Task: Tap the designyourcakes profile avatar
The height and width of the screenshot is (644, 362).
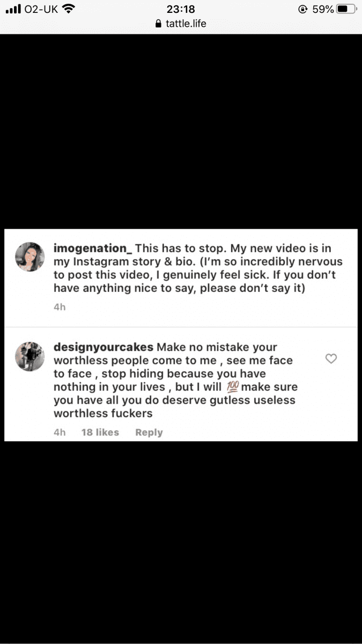Action: [x=29, y=355]
